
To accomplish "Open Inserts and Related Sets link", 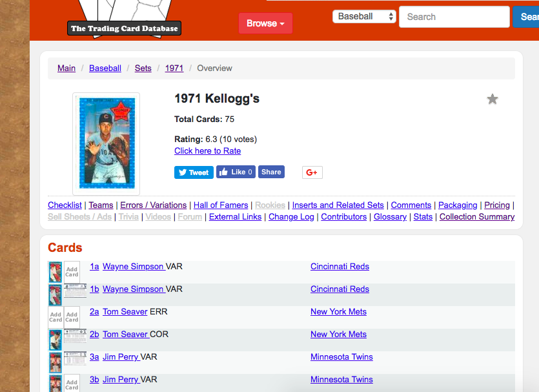I will 338,205.
